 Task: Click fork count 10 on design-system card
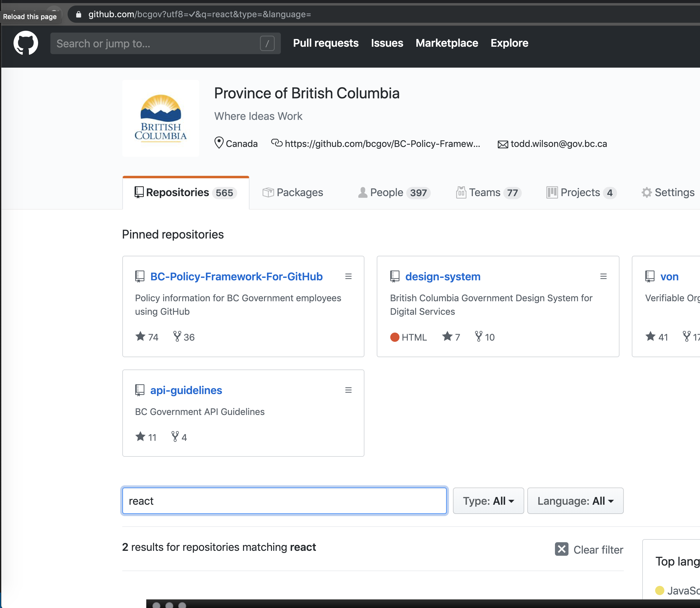pyautogui.click(x=485, y=337)
